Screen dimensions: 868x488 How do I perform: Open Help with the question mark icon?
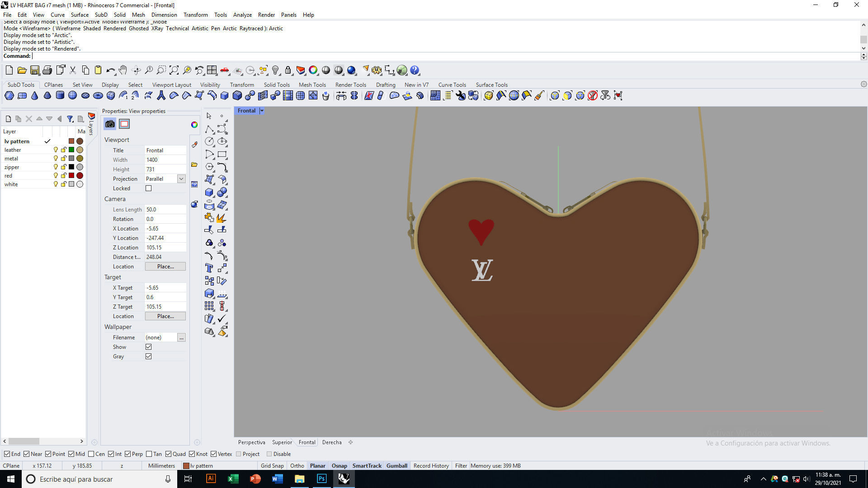415,70
